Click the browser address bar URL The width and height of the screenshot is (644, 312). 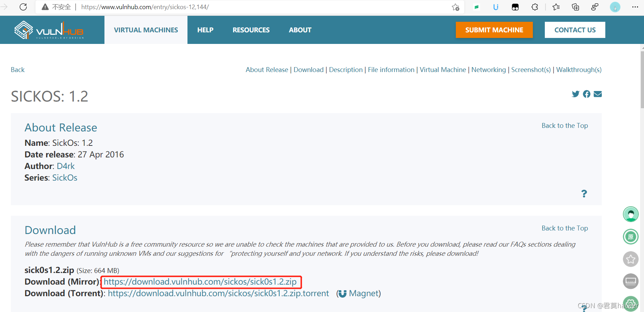145,7
